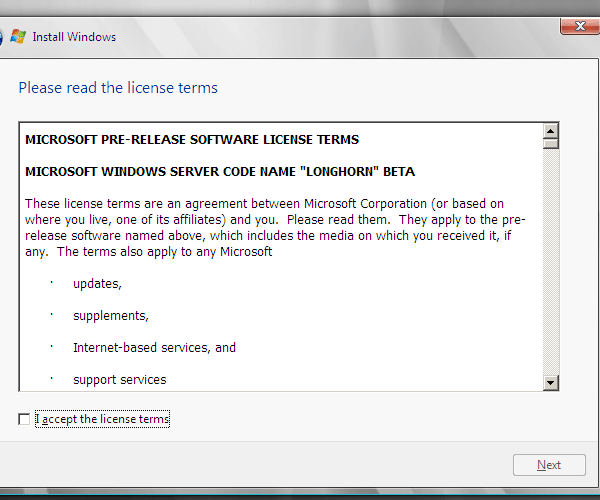Click the Next button
The width and height of the screenshot is (600, 500).
(x=549, y=465)
